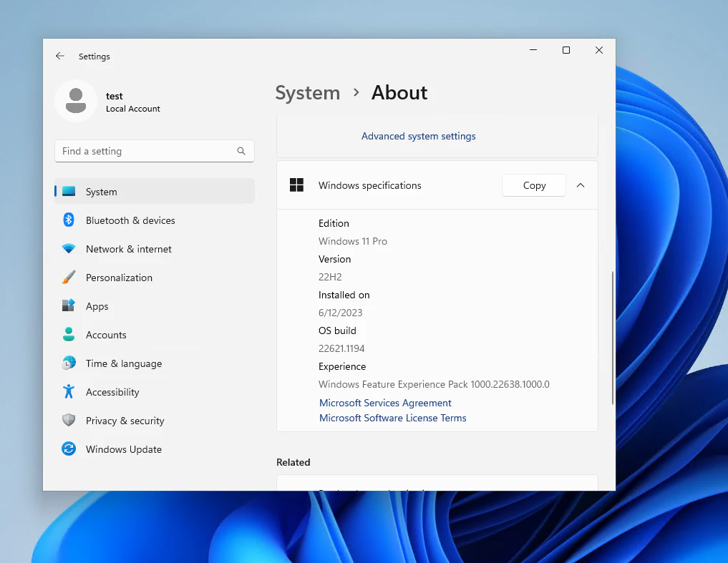This screenshot has width=728, height=563.
Task: Click the test user avatar picture
Action: tap(76, 101)
